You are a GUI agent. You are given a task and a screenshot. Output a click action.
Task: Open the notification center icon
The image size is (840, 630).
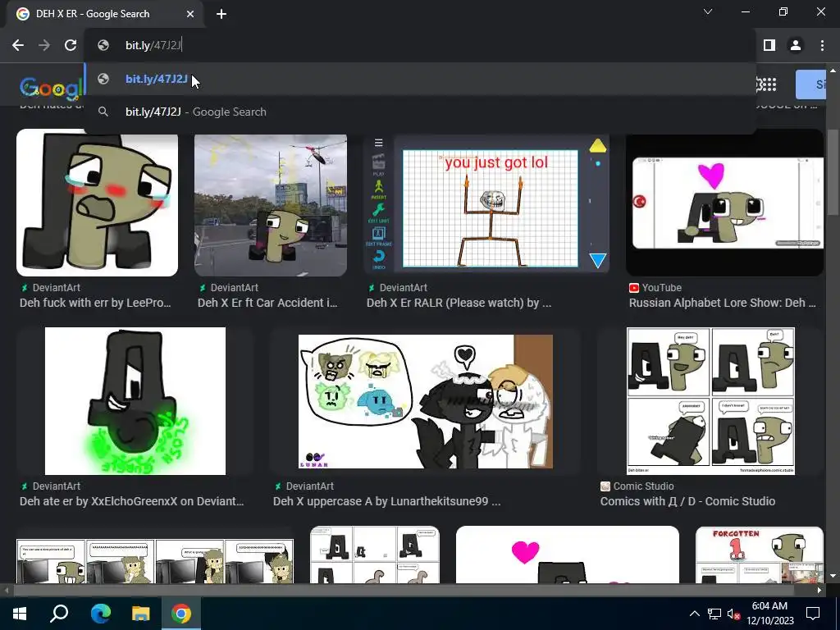point(813,614)
